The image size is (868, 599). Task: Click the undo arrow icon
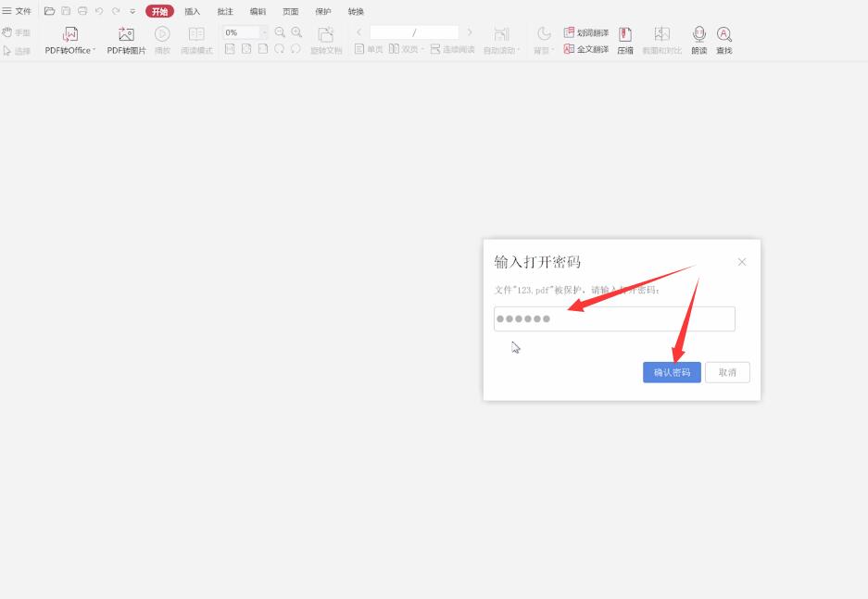pyautogui.click(x=99, y=11)
